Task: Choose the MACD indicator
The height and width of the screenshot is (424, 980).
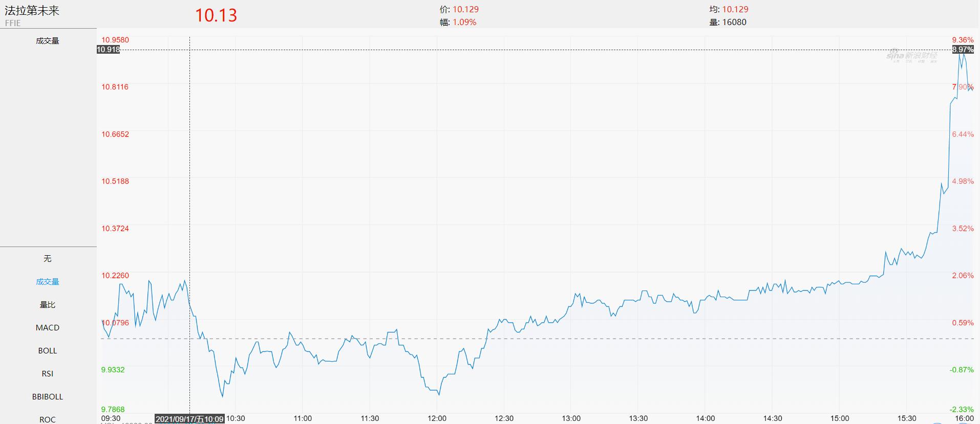Action: pyautogui.click(x=48, y=328)
